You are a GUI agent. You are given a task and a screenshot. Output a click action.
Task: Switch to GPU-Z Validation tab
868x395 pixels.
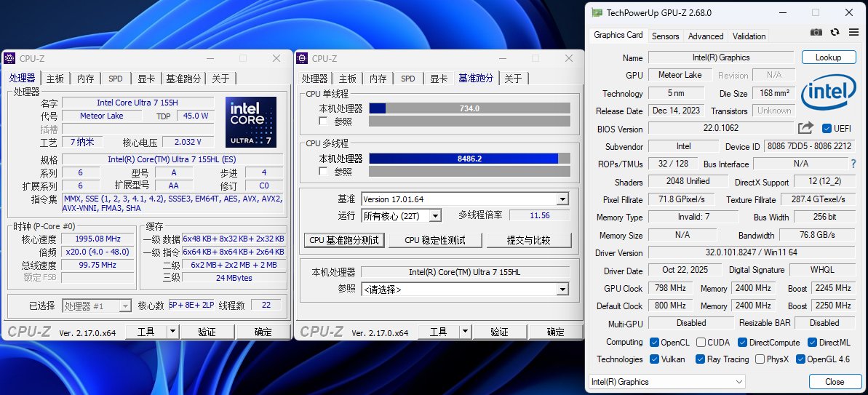click(x=749, y=36)
